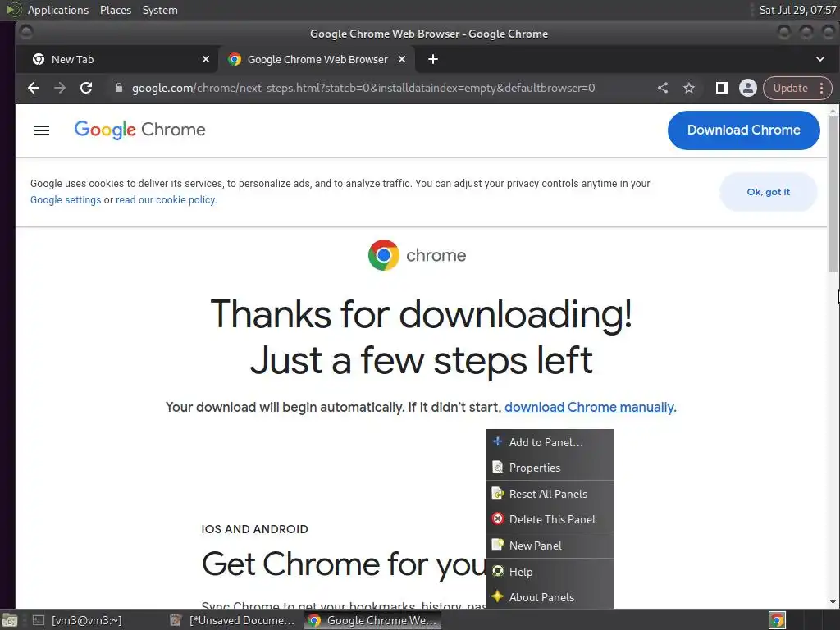
Task: Click the Update button
Action: pos(790,88)
